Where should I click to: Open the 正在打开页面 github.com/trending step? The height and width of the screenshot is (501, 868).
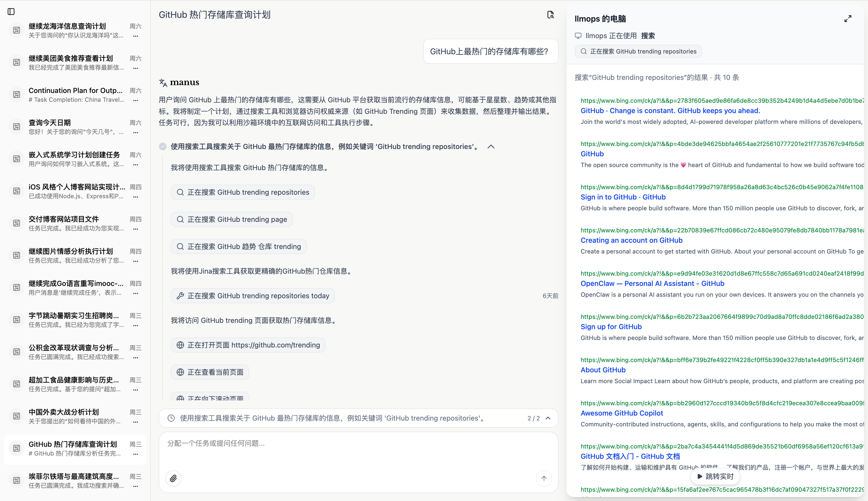click(x=248, y=345)
